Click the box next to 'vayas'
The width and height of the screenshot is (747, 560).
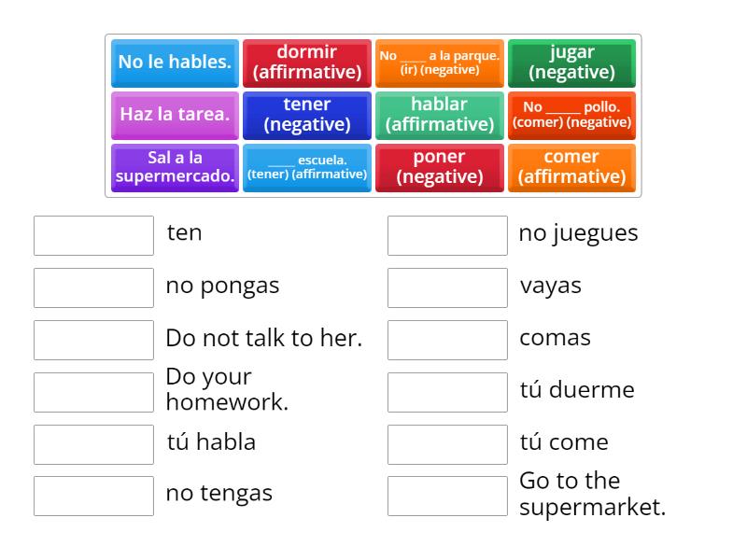[447, 287]
